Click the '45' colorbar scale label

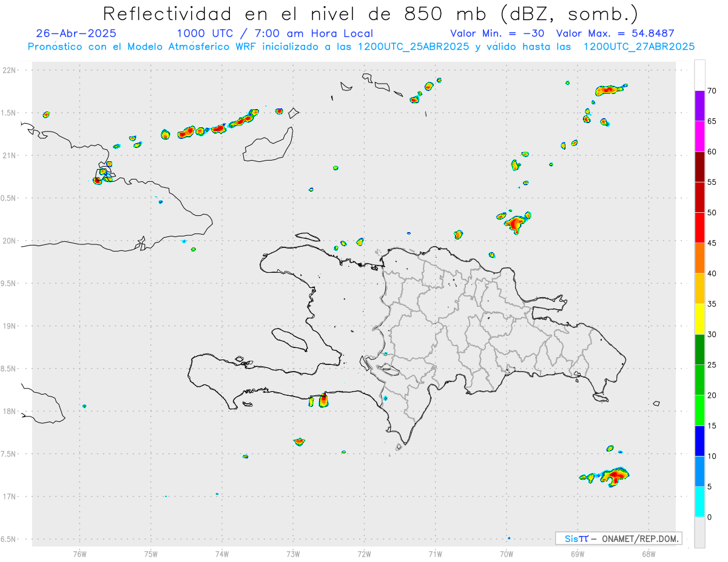pyautogui.click(x=712, y=243)
